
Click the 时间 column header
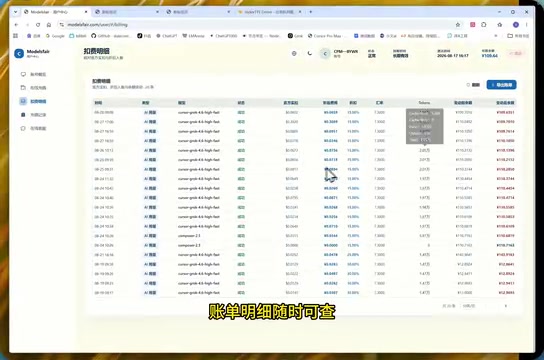[98, 103]
